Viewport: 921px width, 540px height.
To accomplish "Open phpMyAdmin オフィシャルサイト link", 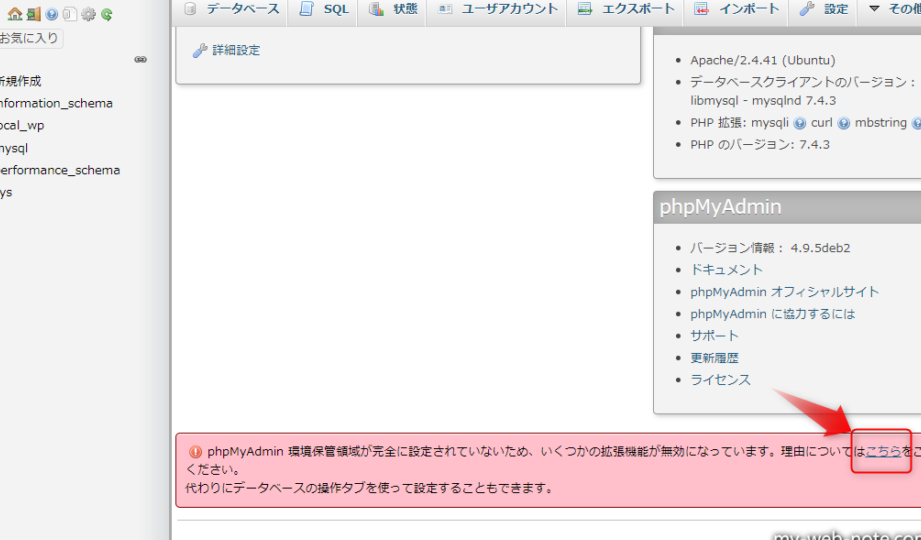I will click(x=784, y=292).
